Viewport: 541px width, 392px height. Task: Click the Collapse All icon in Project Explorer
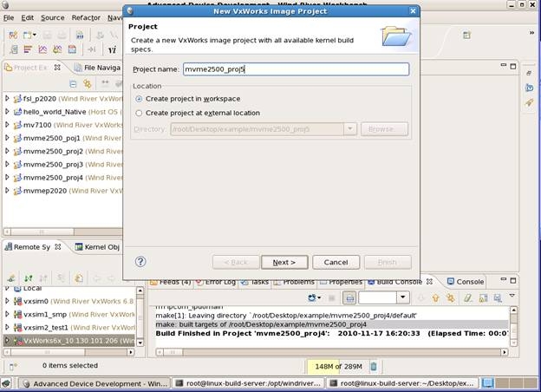73,83
